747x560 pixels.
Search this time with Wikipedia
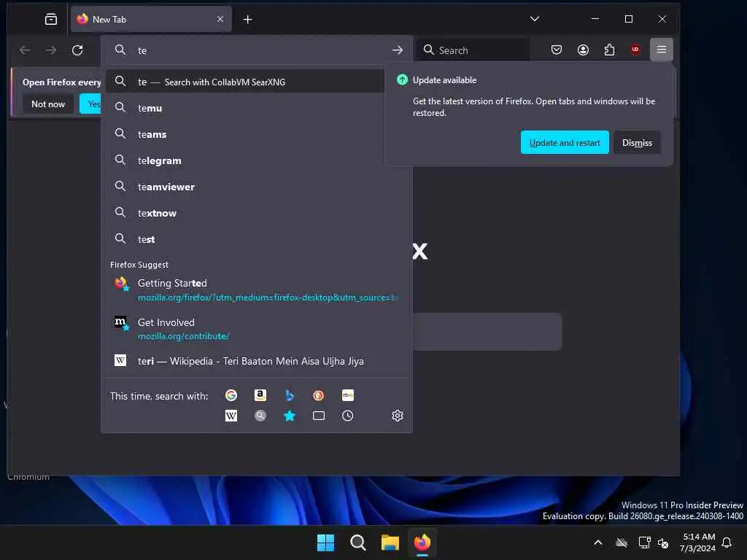click(x=231, y=416)
